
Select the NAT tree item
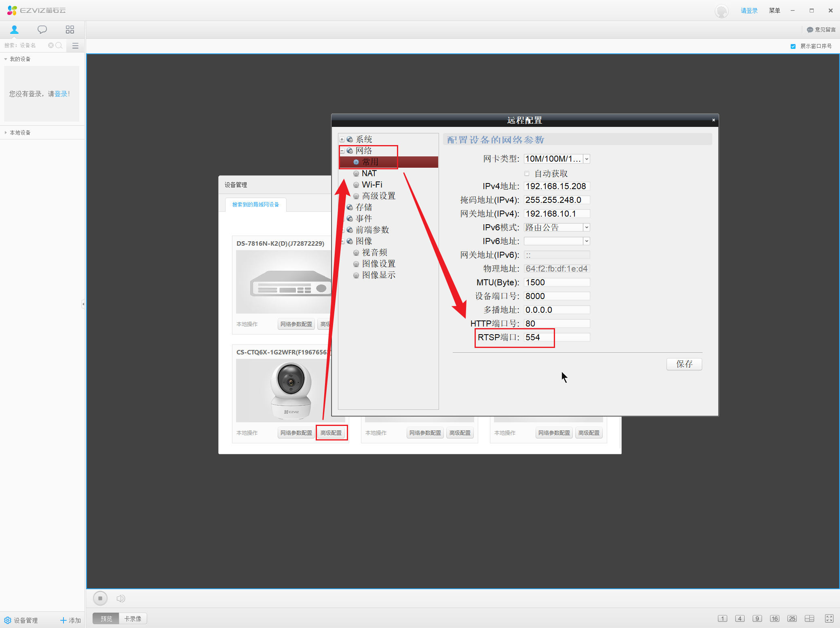[x=369, y=173]
